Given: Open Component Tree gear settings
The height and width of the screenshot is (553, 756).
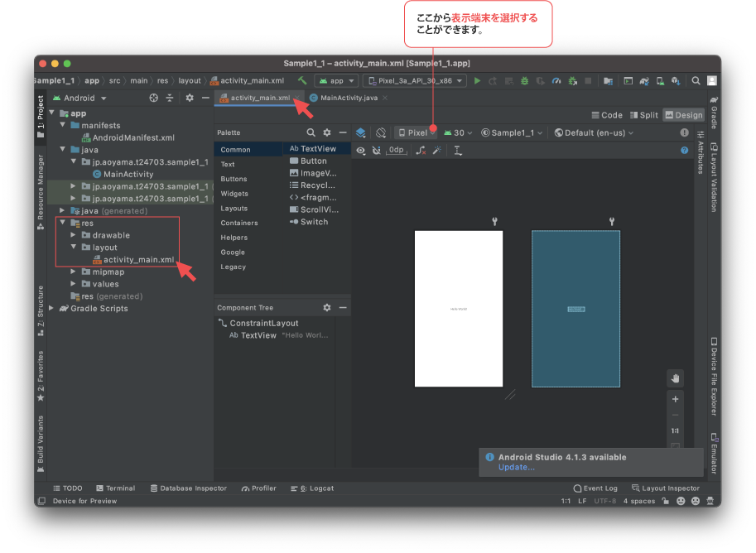Looking at the screenshot, I should (327, 308).
